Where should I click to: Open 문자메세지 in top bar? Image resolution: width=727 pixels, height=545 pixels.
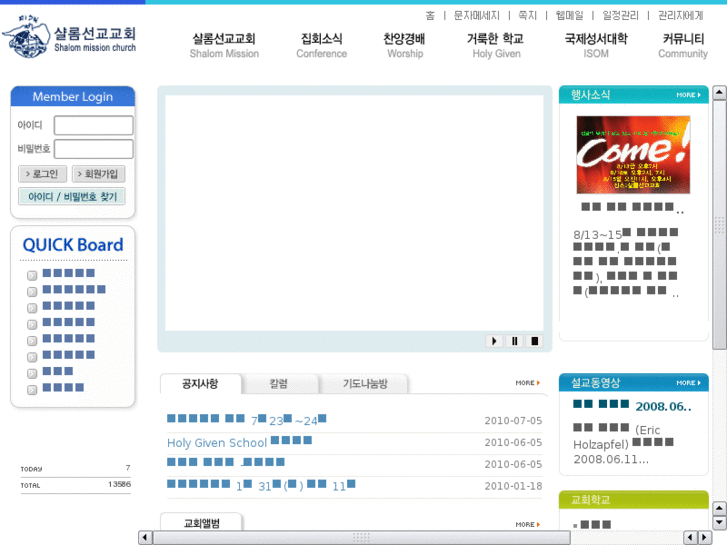coord(477,16)
